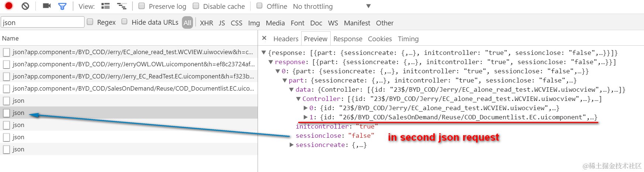Image resolution: width=644 pixels, height=172 pixels.
Task: Select the Jerry_EC_ReadTest.EC request row
Action: click(x=129, y=77)
